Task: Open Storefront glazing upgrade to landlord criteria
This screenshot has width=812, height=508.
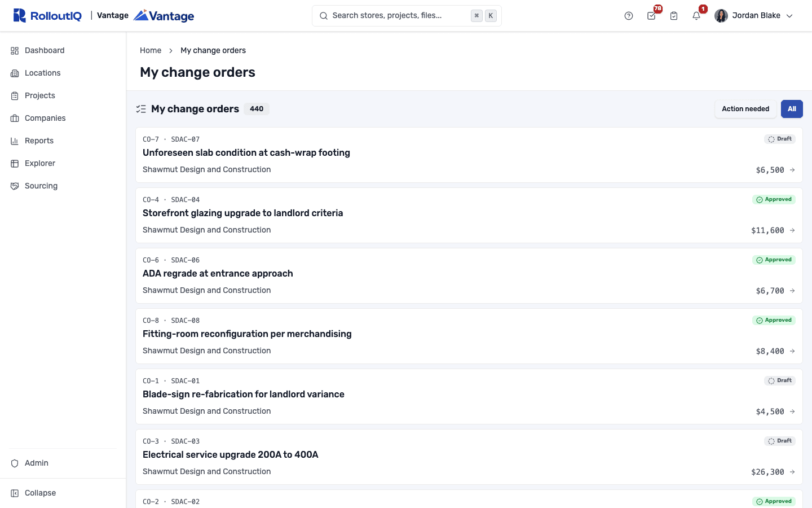Action: (242, 213)
